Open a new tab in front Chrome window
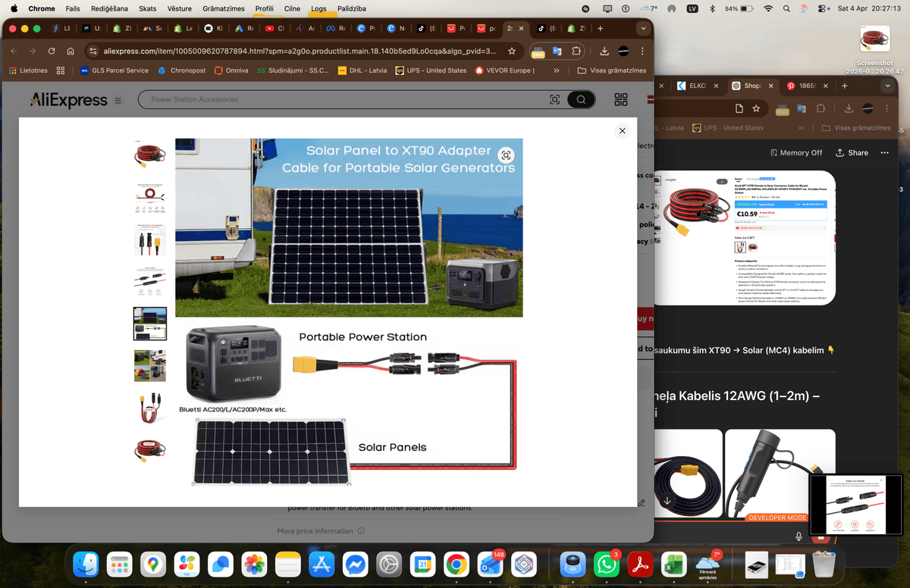Viewport: 910px width, 588px height. pos(601,28)
